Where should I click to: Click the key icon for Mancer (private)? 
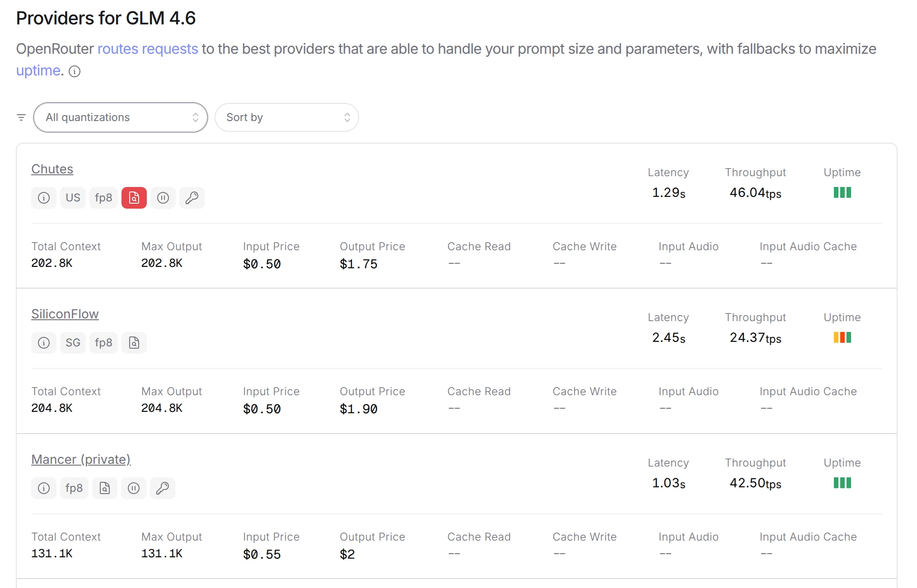(163, 488)
